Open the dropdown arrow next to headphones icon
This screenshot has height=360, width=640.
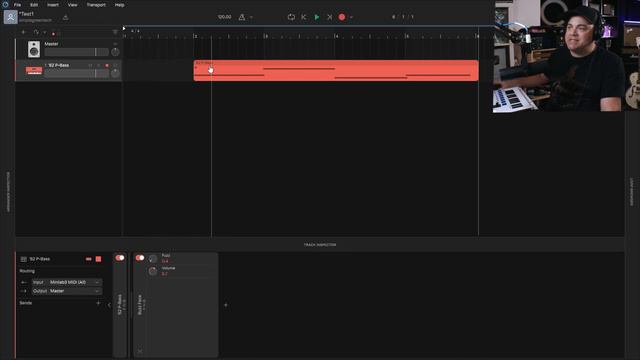pyautogui.click(x=44, y=32)
